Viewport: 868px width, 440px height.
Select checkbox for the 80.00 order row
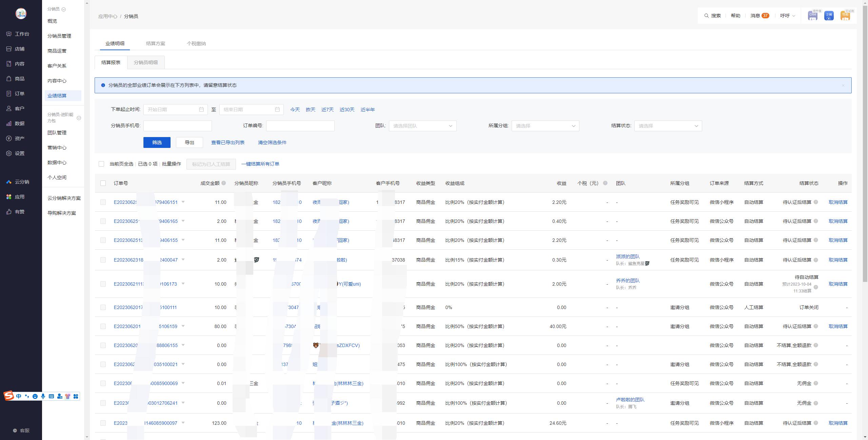coord(103,326)
